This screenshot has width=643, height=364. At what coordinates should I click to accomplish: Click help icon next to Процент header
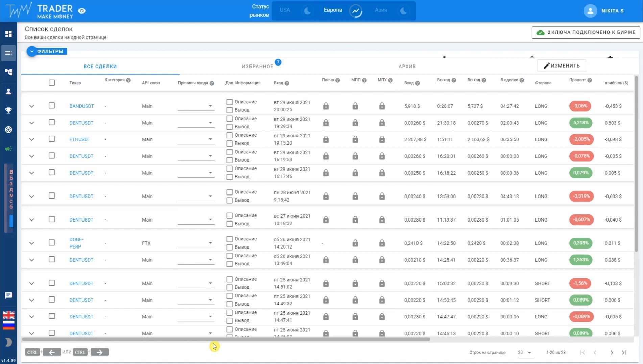[590, 80]
